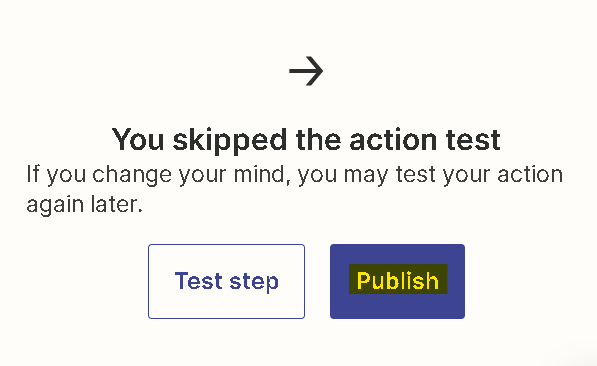
Task: Run the action test via Test step
Action: 226,281
